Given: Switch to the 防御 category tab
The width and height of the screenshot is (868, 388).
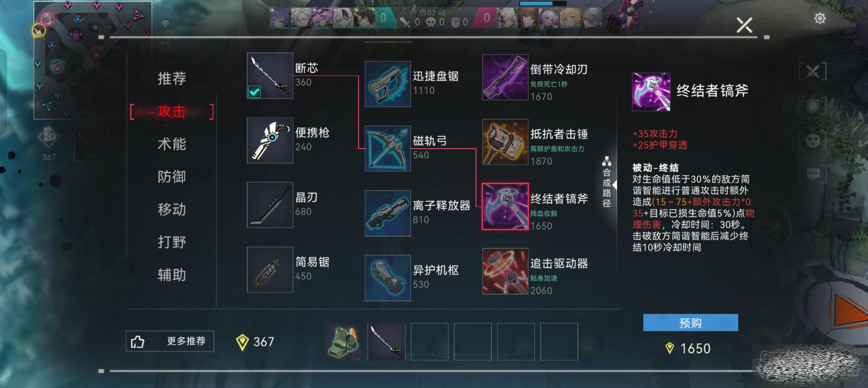Looking at the screenshot, I should (x=172, y=177).
